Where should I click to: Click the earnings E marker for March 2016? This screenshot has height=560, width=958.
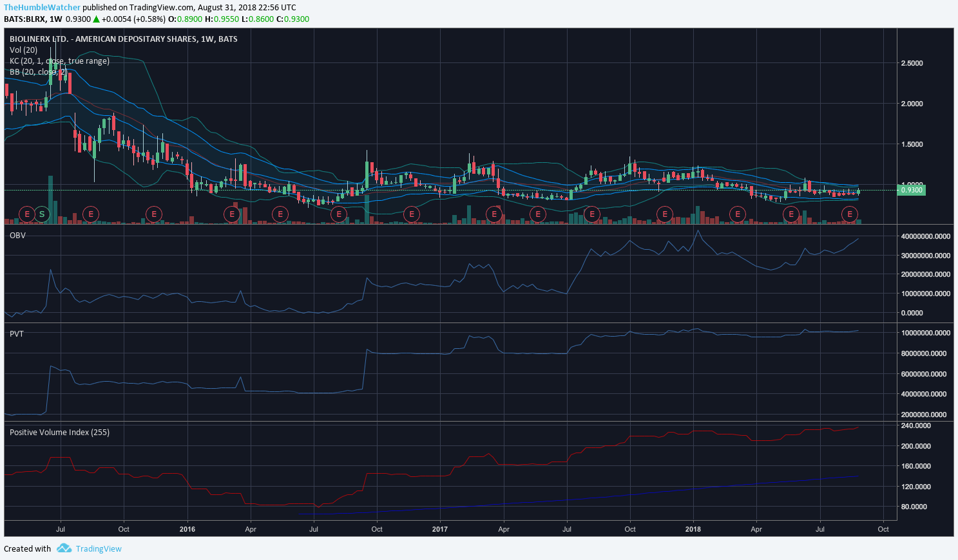(232, 214)
